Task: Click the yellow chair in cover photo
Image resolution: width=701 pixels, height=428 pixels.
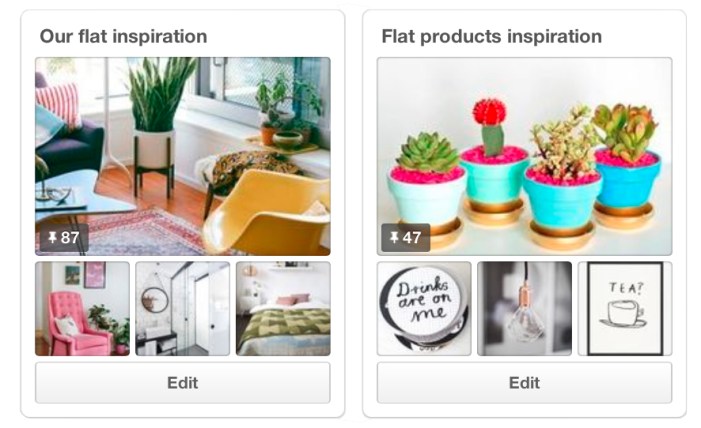Action: coord(266,212)
